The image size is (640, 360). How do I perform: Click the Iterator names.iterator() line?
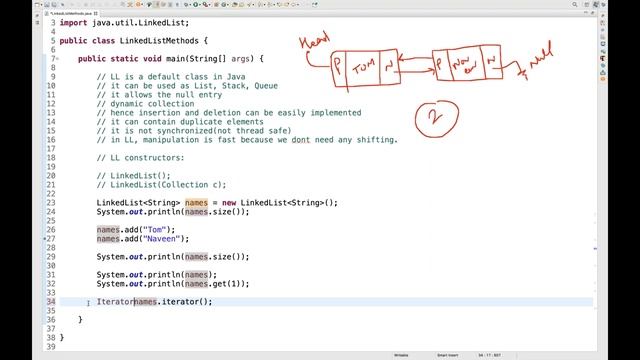pos(155,302)
